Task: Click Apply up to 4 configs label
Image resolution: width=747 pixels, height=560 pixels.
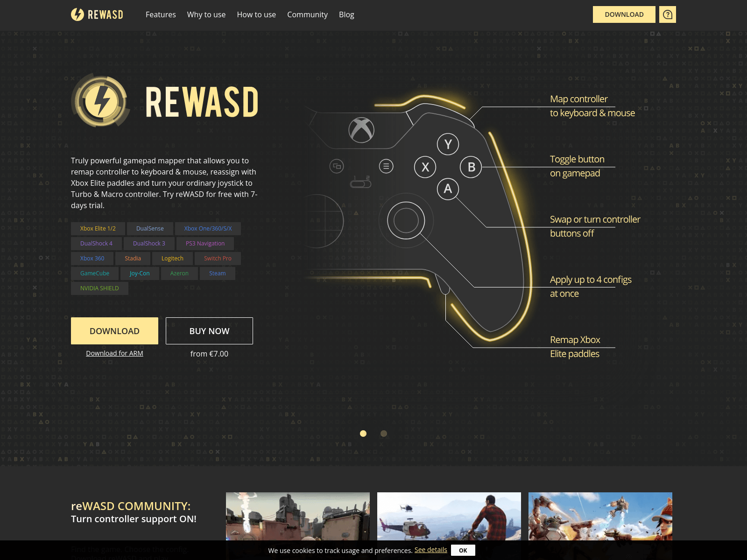Action: click(x=591, y=287)
